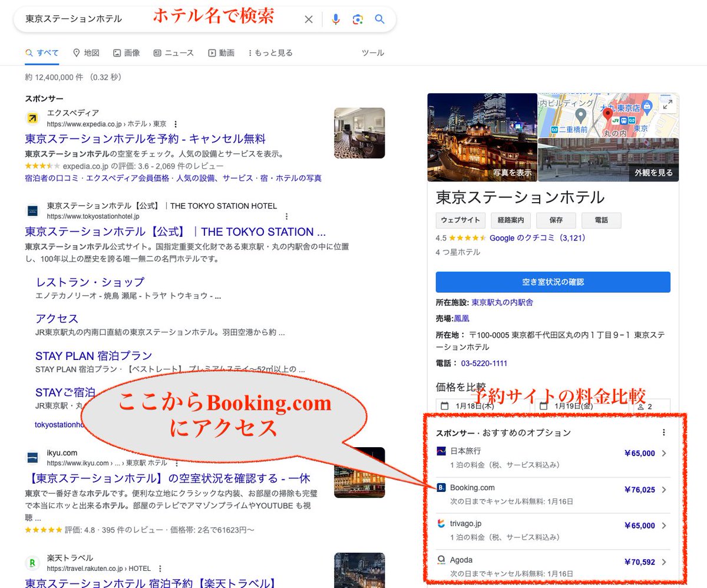
Task: Open the official THE TOKYO STATION result link
Action: pos(176,232)
